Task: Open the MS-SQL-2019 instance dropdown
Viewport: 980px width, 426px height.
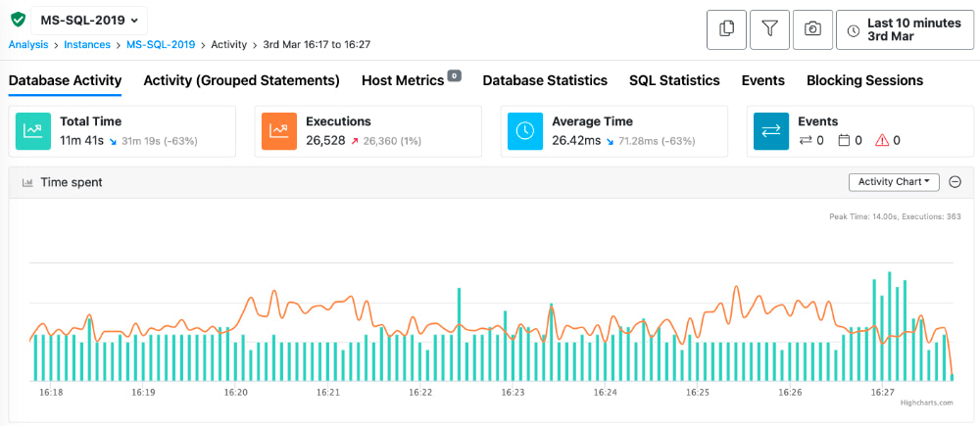Action: point(89,20)
